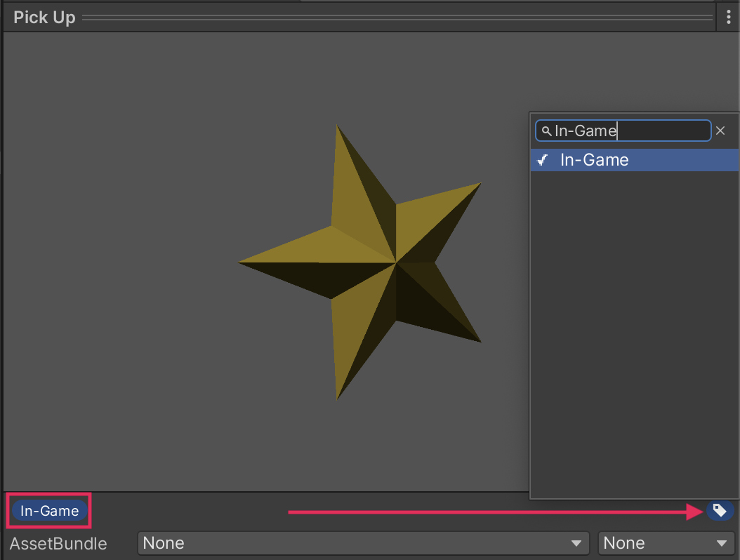This screenshot has height=560, width=740.
Task: Open the AssetBundle variant dropdown
Action: tap(665, 543)
